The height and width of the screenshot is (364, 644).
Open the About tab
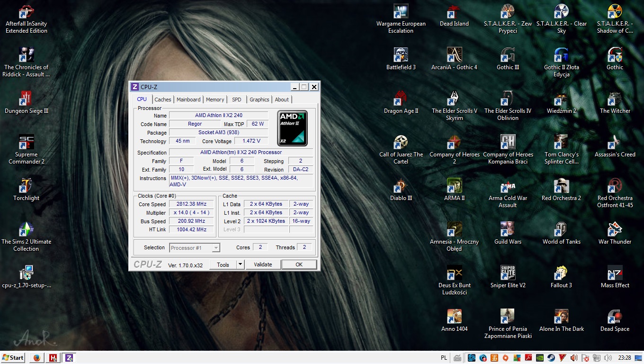[x=282, y=100]
